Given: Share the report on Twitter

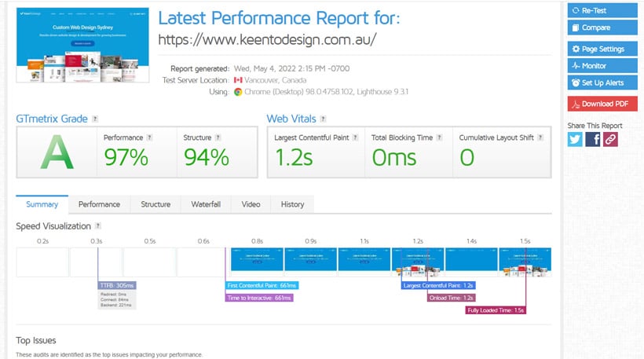Looking at the screenshot, I should [x=575, y=139].
